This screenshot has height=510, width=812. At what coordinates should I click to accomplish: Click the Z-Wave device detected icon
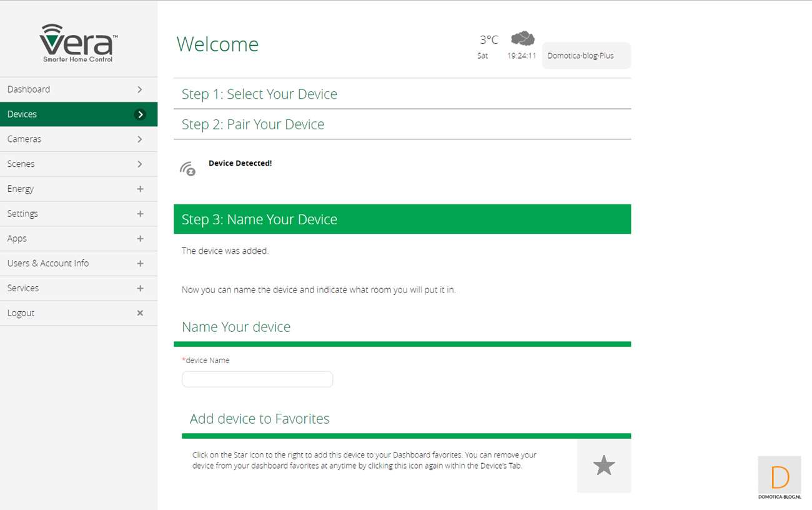tap(187, 169)
